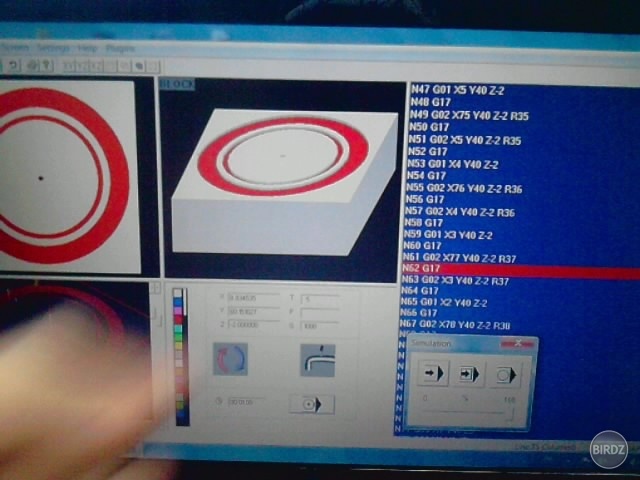Click the undo arrow toolbar icon

click(x=14, y=65)
